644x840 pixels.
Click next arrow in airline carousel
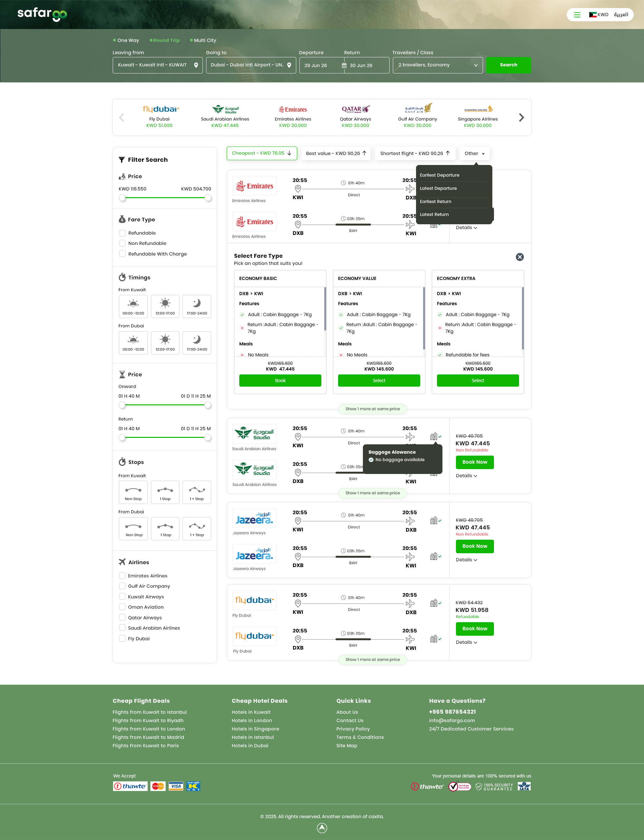[x=521, y=117]
